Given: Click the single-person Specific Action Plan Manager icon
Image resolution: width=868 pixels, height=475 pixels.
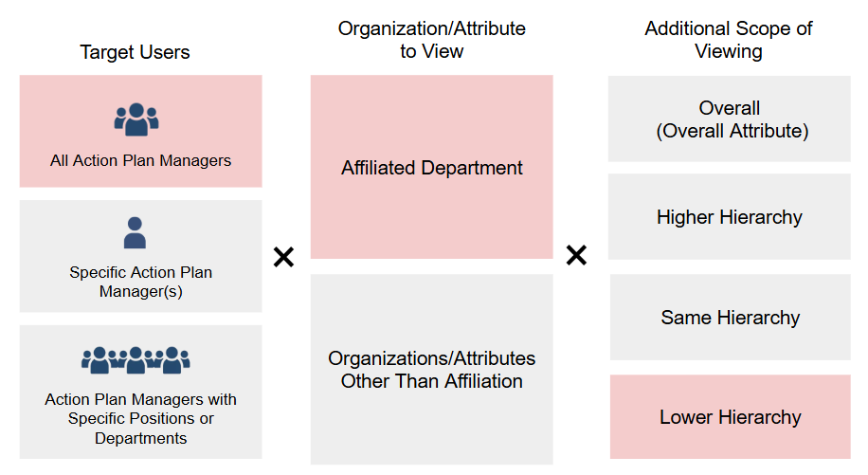Looking at the screenshot, I should point(136,232).
